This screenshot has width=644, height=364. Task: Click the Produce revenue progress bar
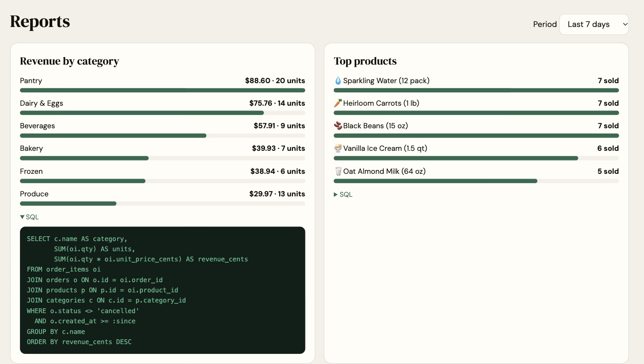tap(162, 203)
